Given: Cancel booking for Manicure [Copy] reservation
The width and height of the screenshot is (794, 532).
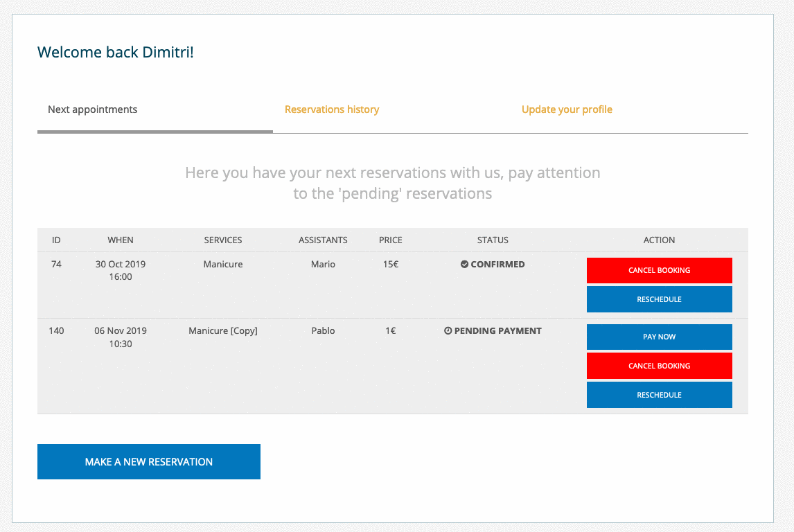Looking at the screenshot, I should click(x=659, y=366).
